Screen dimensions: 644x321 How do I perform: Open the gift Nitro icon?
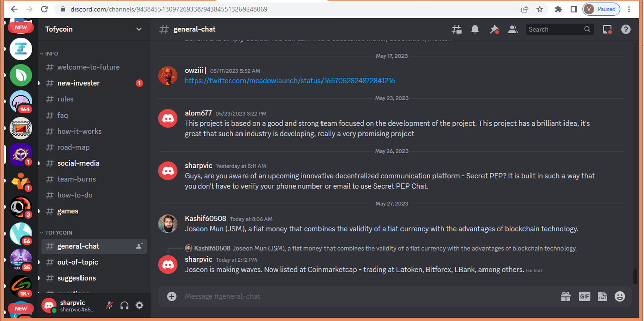pos(566,296)
